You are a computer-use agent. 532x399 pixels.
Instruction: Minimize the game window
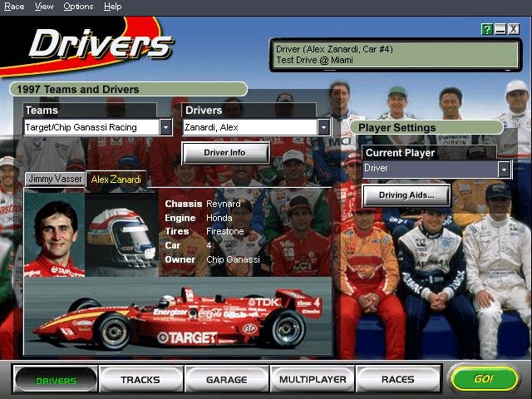click(500, 29)
